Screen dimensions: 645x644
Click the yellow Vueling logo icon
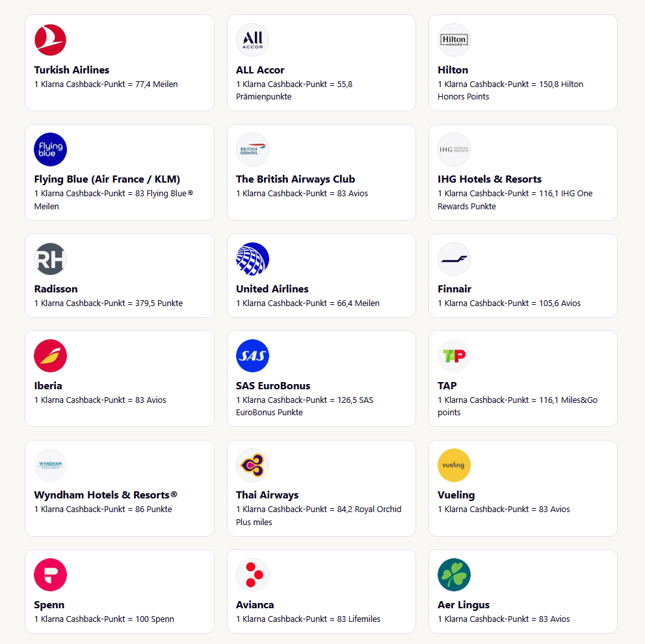(x=454, y=465)
